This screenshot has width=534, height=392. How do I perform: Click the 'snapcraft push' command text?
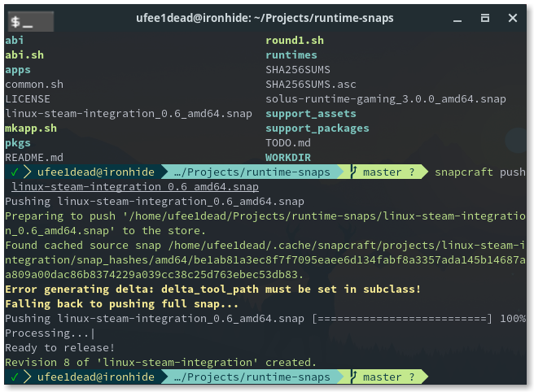(x=480, y=172)
